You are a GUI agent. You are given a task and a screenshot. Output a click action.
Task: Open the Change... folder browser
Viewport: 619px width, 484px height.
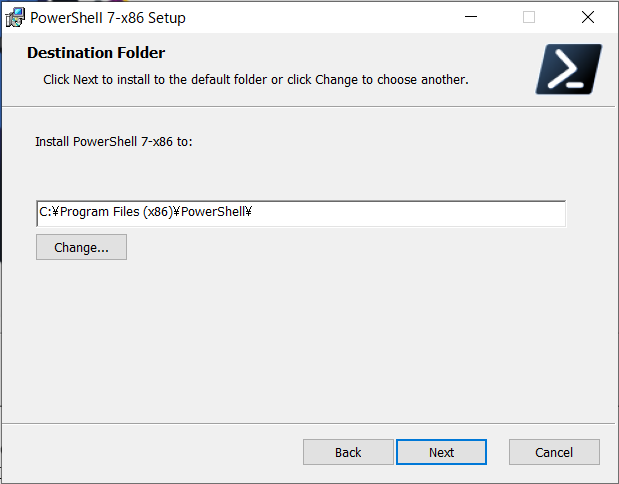coord(81,247)
